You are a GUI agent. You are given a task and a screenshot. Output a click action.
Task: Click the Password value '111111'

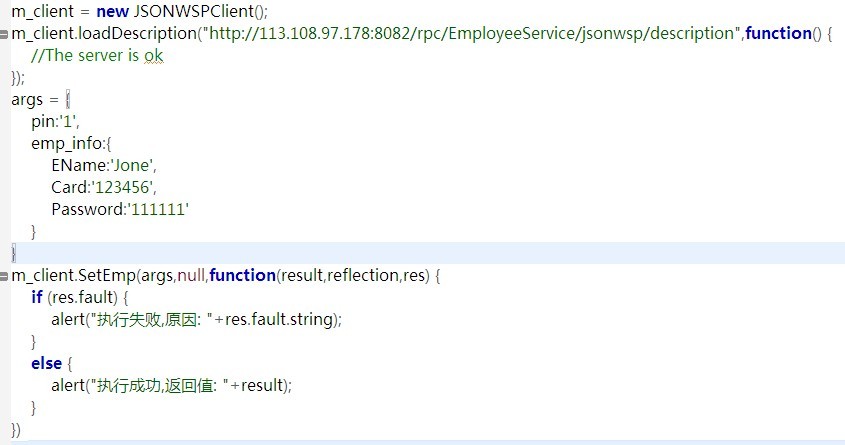pyautogui.click(x=159, y=209)
